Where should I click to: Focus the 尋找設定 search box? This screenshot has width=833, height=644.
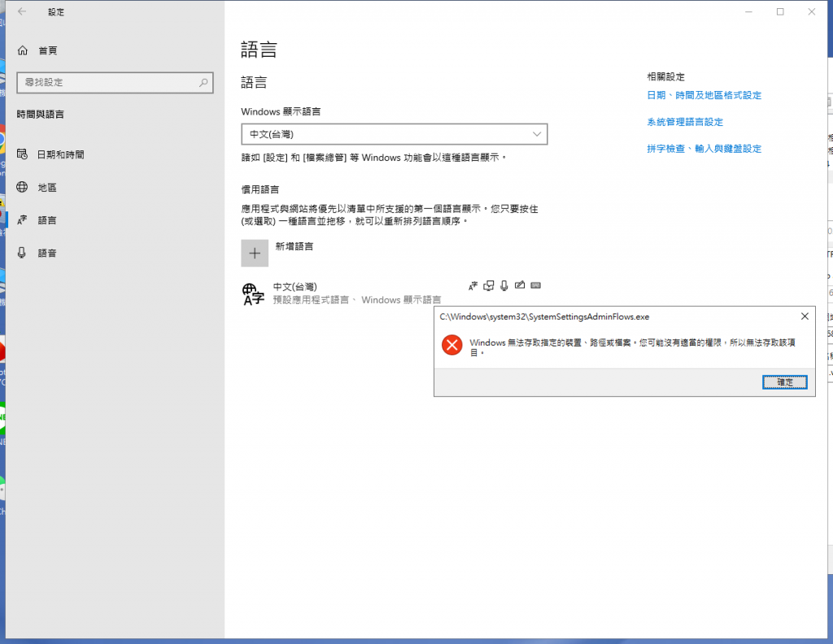(115, 82)
